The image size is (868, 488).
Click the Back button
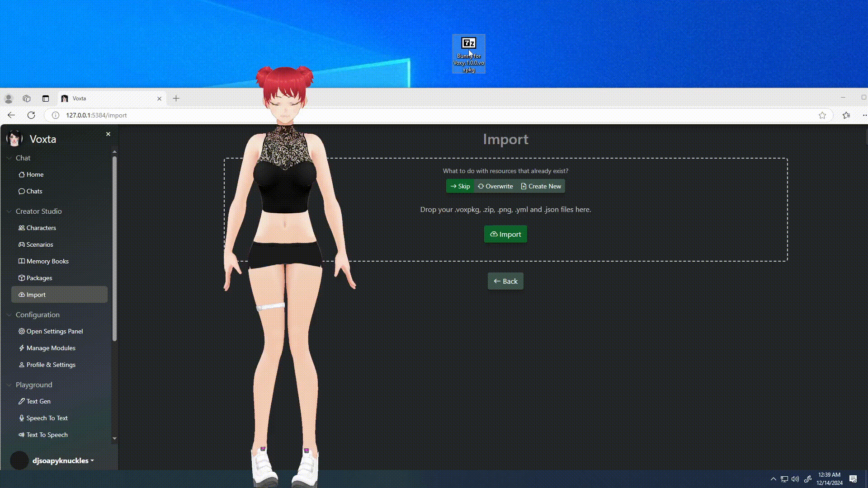click(505, 281)
